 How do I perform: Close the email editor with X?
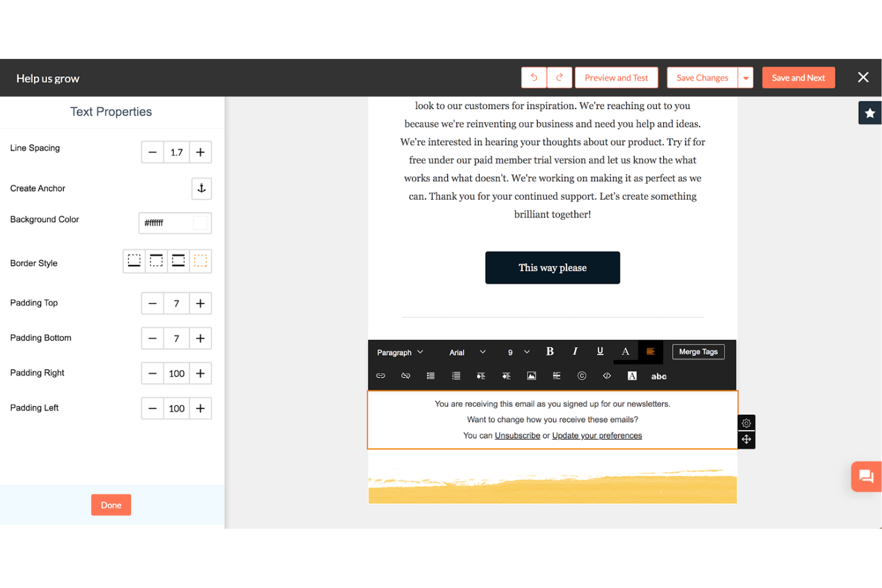click(x=863, y=77)
